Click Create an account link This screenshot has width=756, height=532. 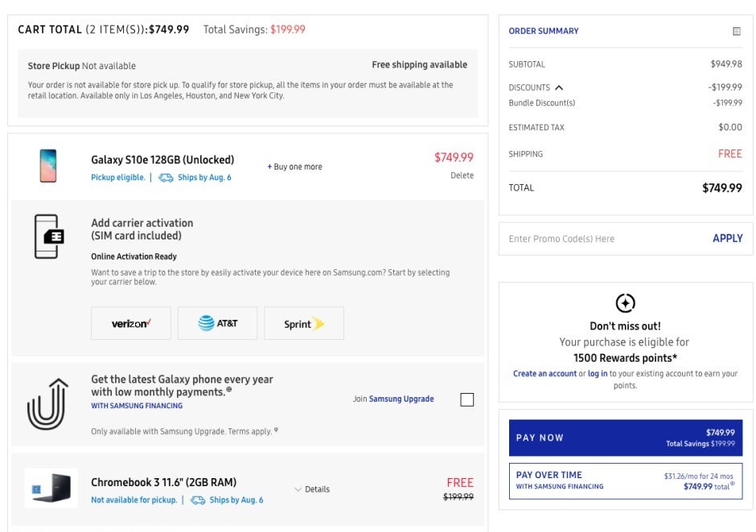tap(544, 374)
